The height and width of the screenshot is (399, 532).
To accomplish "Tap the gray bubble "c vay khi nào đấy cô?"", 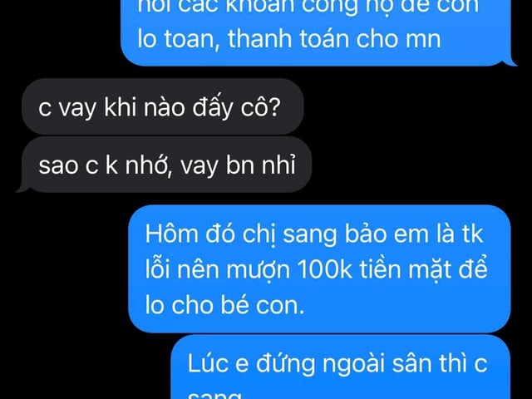I will (163, 107).
